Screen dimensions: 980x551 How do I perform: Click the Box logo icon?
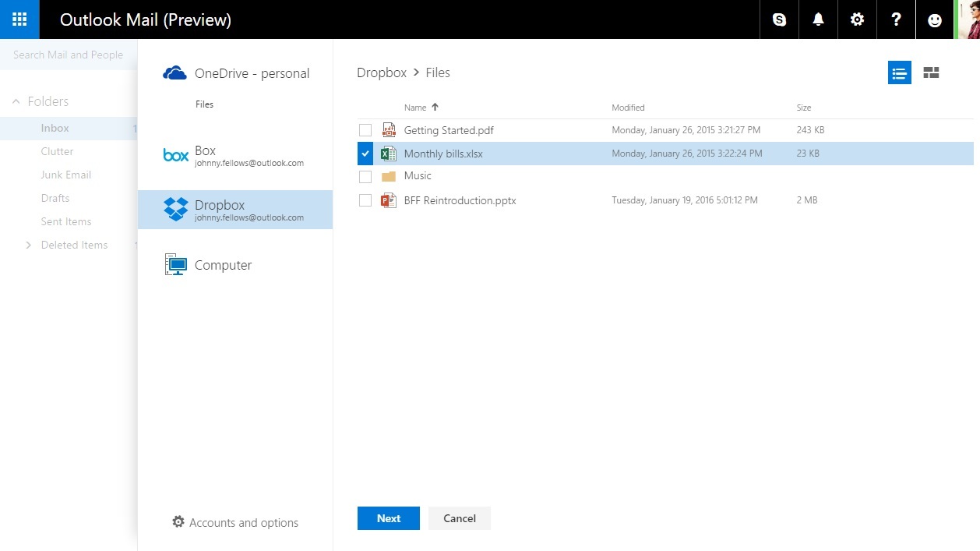click(x=176, y=156)
